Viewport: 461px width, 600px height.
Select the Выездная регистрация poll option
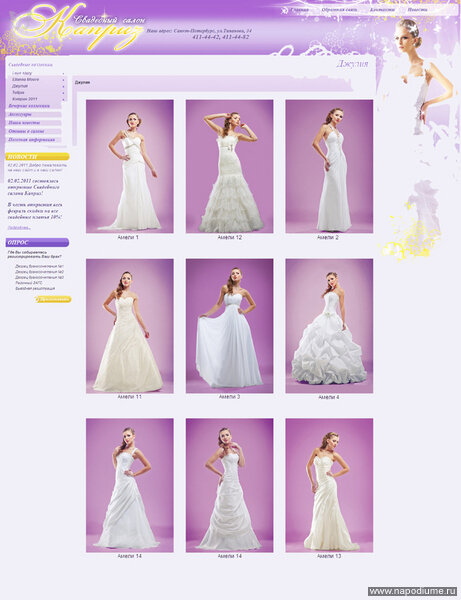(35, 288)
